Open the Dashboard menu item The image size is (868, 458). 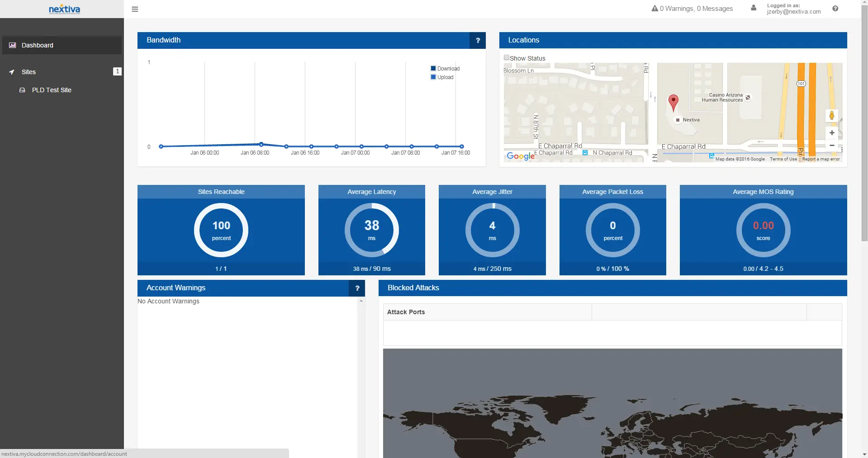38,45
